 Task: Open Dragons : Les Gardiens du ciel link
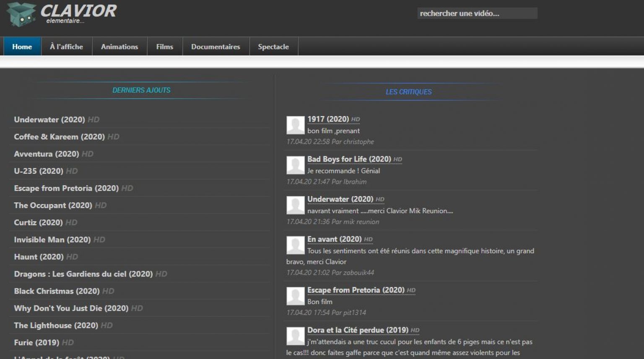click(x=83, y=274)
